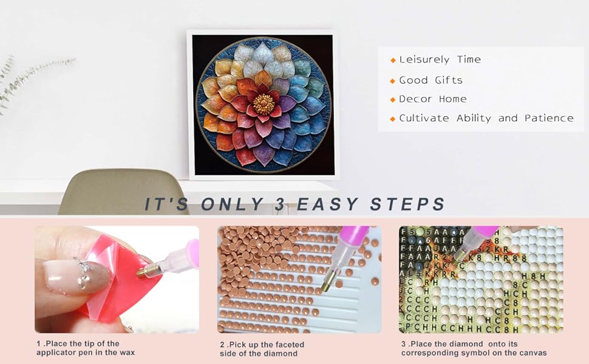Click caption 2 about picking up faceted side
The image size is (589, 364).
(x=262, y=349)
